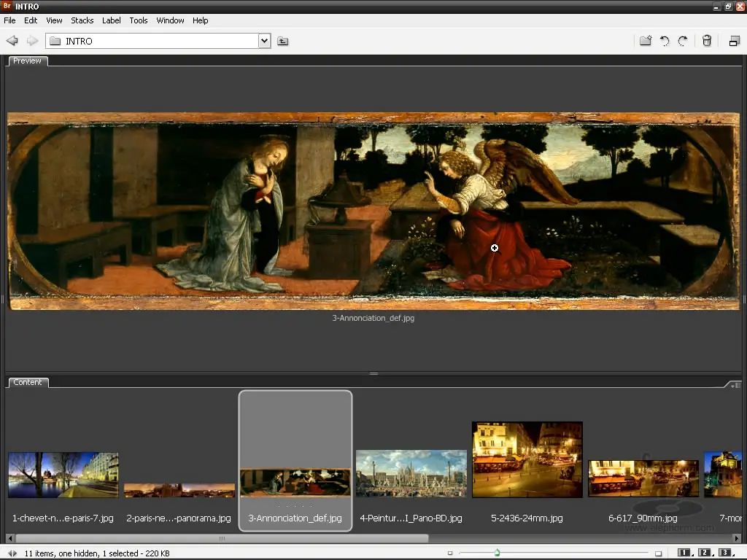Click the 3-Annonciation_def.jpg caption below the preview

tap(373, 318)
